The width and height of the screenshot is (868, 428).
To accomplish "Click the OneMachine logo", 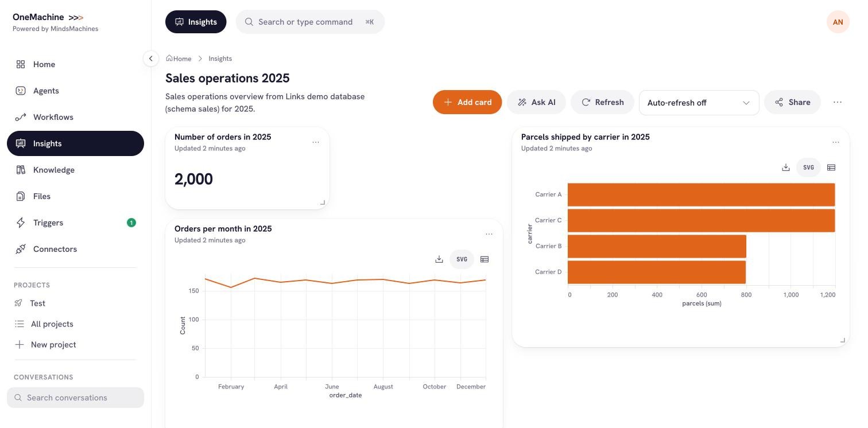I will point(48,17).
